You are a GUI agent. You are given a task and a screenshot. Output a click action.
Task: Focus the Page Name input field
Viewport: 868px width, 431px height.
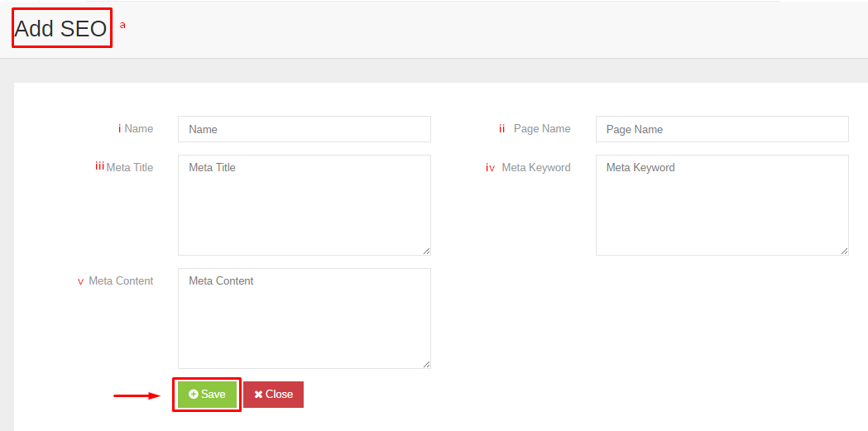722,129
